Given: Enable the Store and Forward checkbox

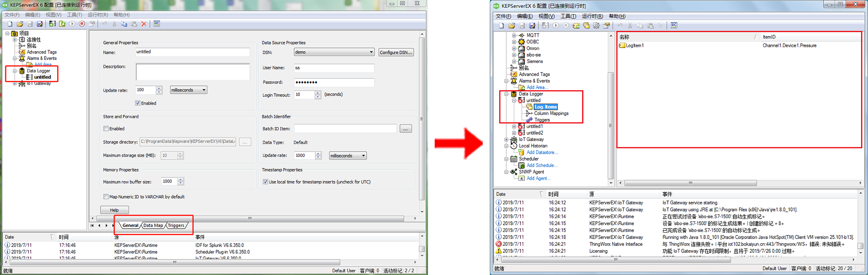Looking at the screenshot, I should (x=106, y=129).
